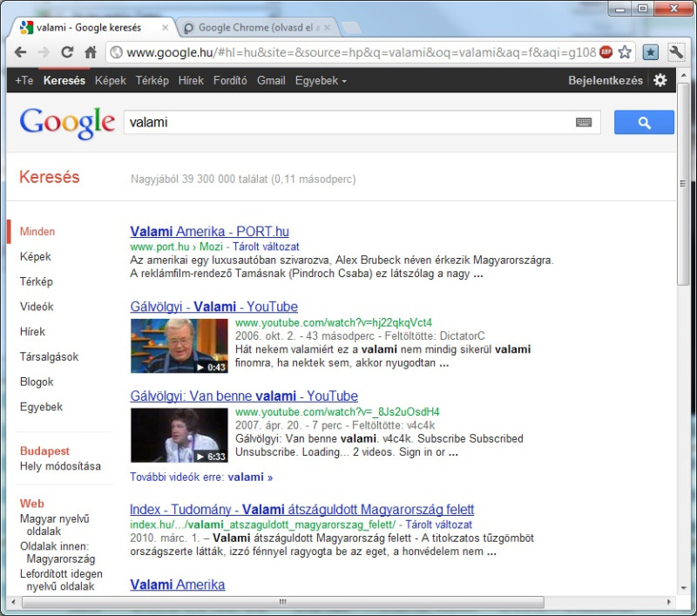Click 'További videók erre: valami' link

pyautogui.click(x=201, y=477)
